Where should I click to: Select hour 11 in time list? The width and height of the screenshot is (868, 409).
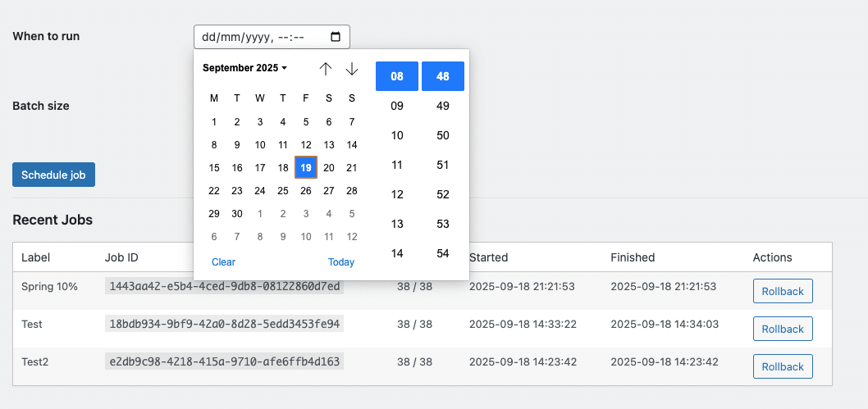(397, 165)
